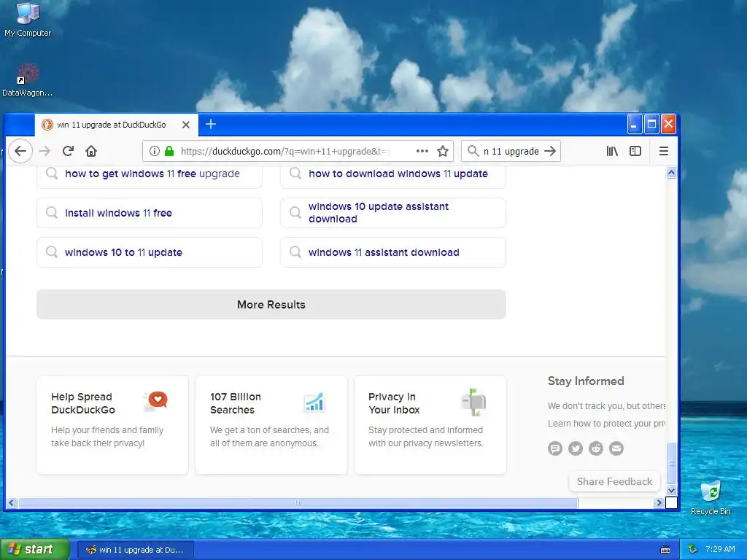The width and height of the screenshot is (747, 560).
Task: Open the Library icon
Action: pos(612,151)
